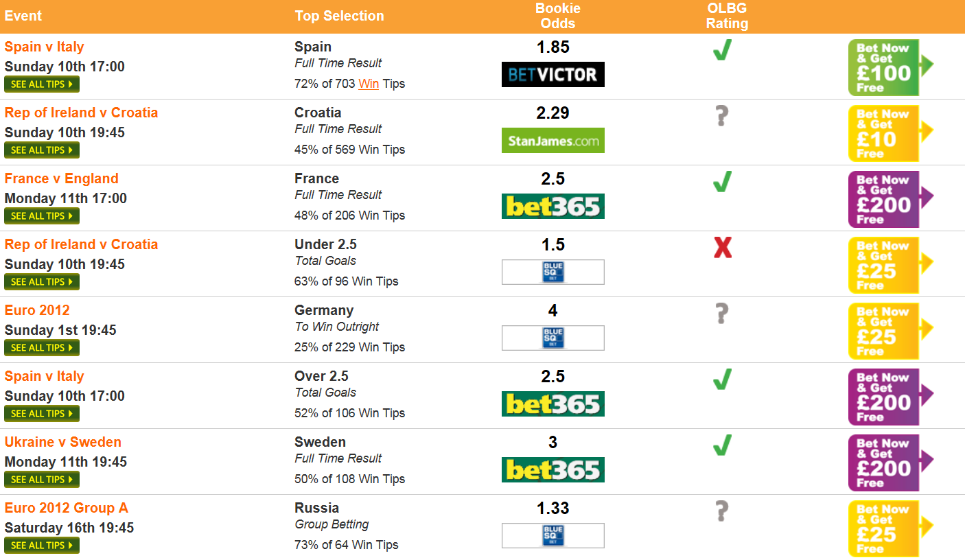This screenshot has height=560, width=965.
Task: Open the Ukraine v Sweden event link
Action: click(x=63, y=442)
